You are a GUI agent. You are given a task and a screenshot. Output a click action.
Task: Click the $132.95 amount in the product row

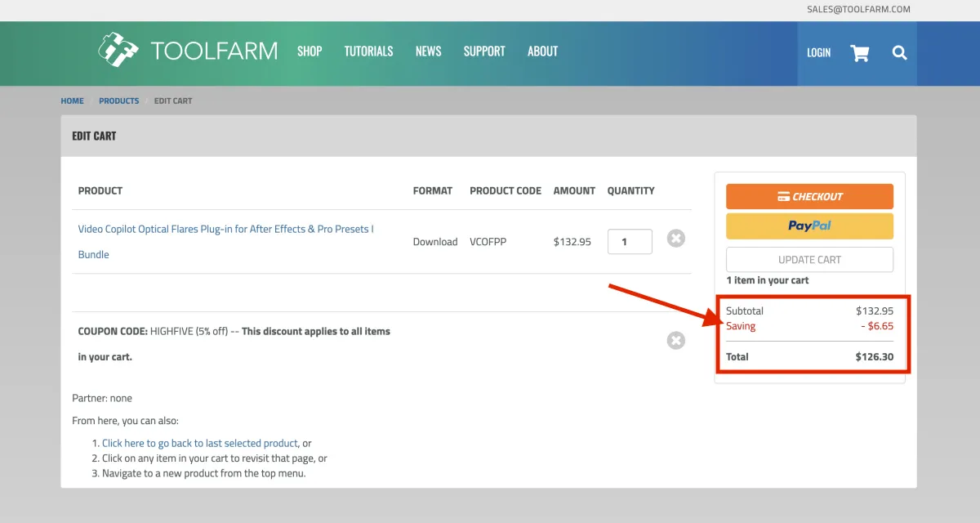click(572, 242)
